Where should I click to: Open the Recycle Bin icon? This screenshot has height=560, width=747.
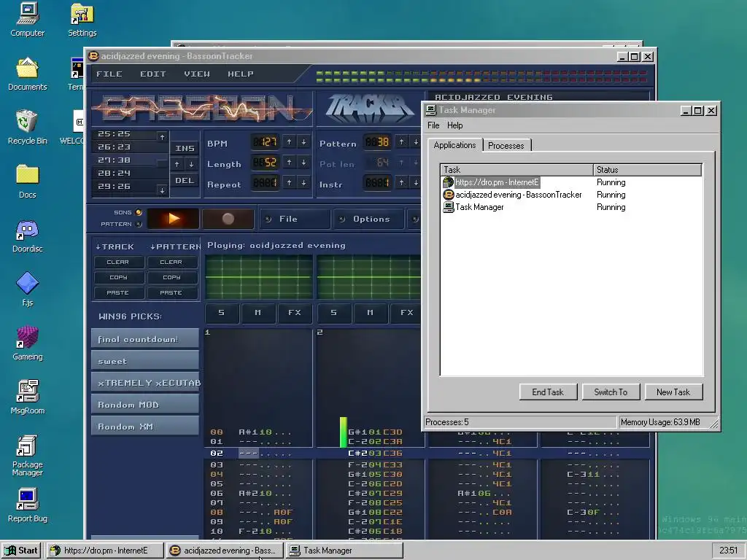pyautogui.click(x=27, y=128)
